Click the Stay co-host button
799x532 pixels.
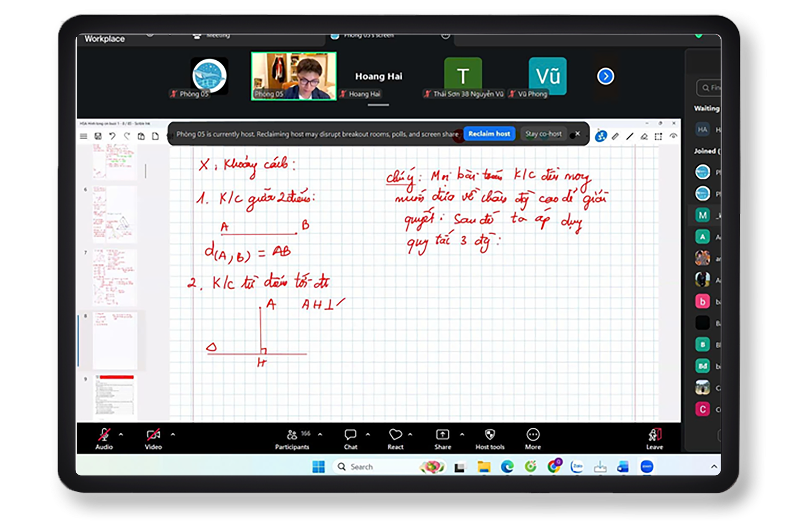pyautogui.click(x=543, y=134)
